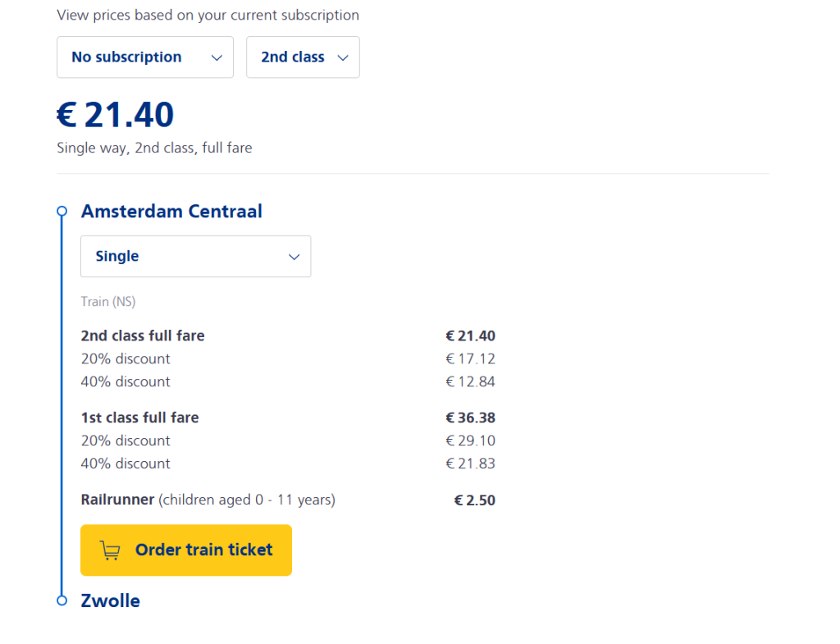This screenshot has height=644, width=840.
Task: Click the € 29.10 discount price
Action: 470,441
